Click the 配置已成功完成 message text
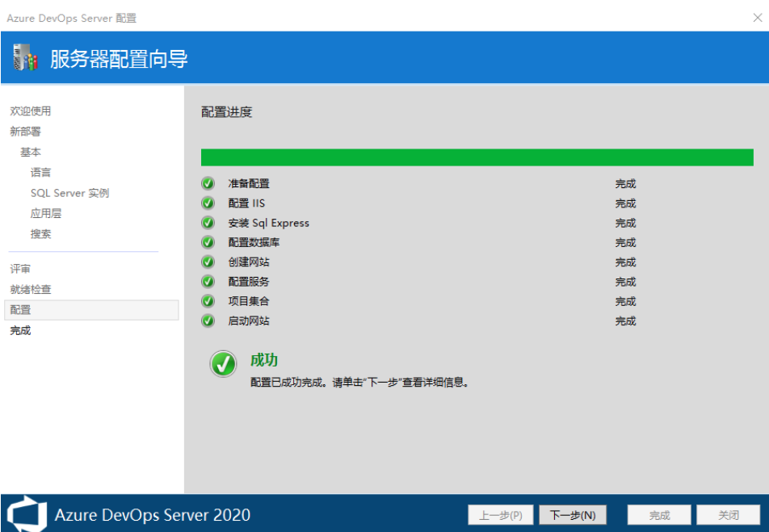This screenshot has height=532, width=769. 359,382
